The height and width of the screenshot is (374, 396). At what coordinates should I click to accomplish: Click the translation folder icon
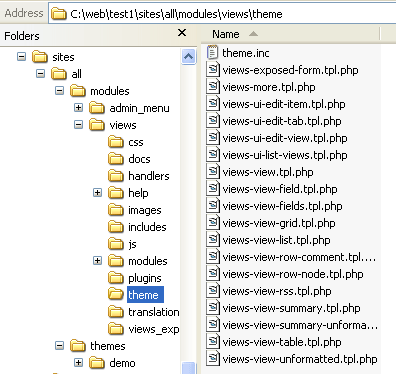click(116, 312)
